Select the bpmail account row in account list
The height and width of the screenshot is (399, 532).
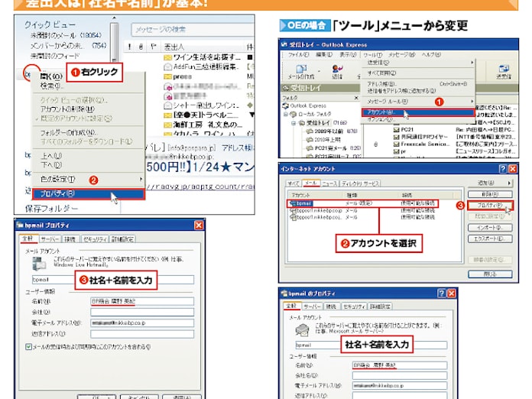[362, 203]
